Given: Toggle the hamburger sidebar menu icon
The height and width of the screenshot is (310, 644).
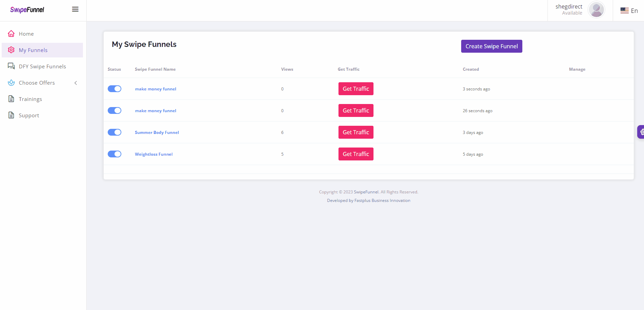Looking at the screenshot, I should (x=75, y=10).
